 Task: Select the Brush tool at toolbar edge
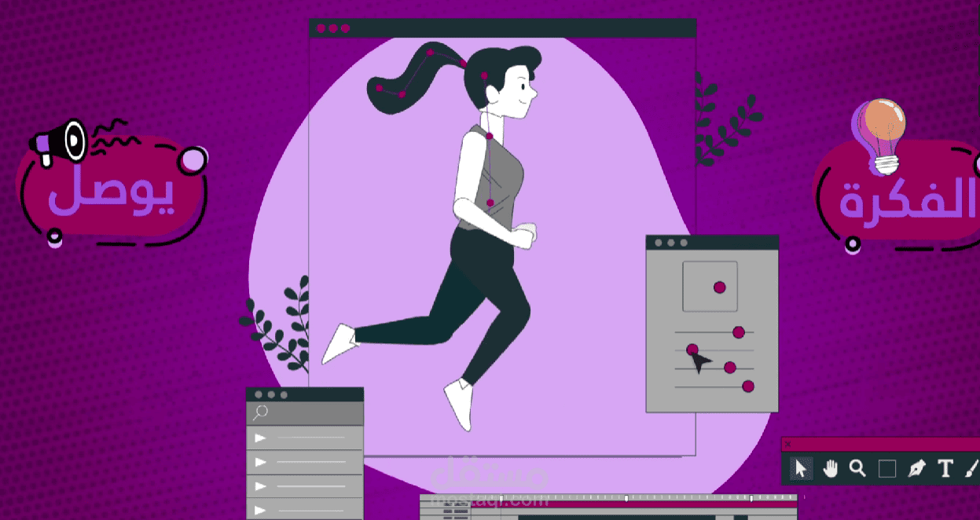point(972,469)
